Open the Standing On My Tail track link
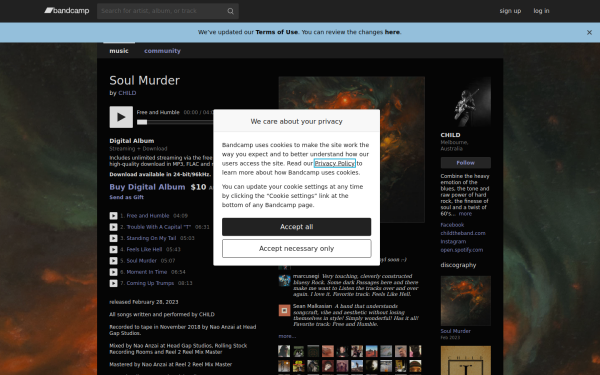The width and height of the screenshot is (600, 375). pyautogui.click(x=151, y=238)
